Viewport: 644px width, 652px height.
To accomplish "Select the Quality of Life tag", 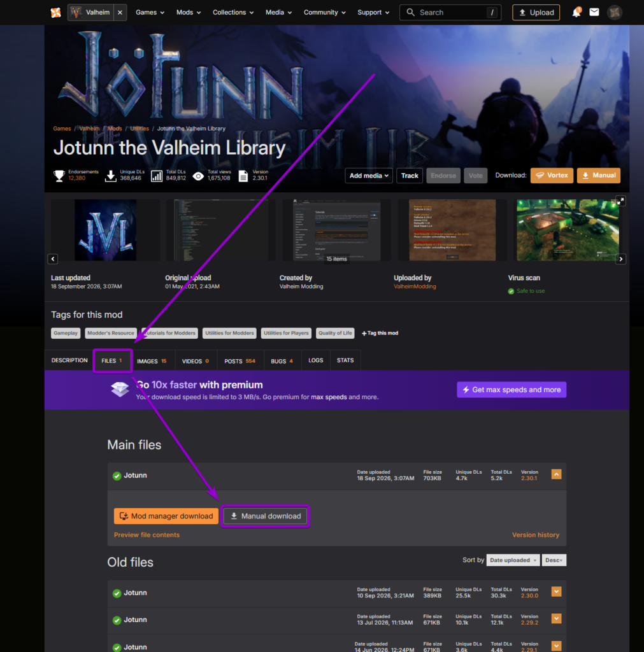I will (335, 333).
